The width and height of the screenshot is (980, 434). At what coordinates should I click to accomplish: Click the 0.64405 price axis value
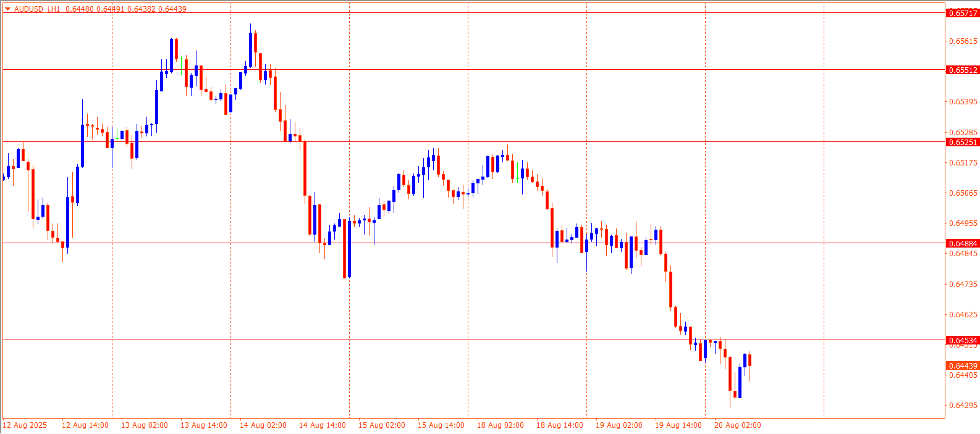[x=963, y=375]
